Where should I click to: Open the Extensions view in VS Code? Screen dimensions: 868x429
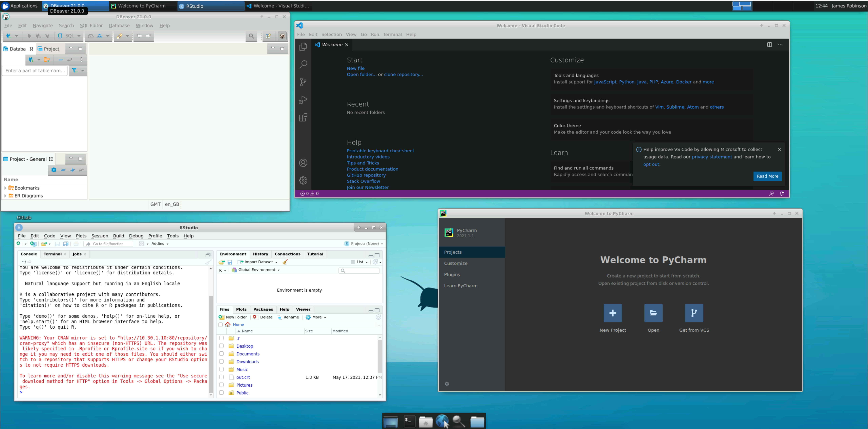pos(303,117)
